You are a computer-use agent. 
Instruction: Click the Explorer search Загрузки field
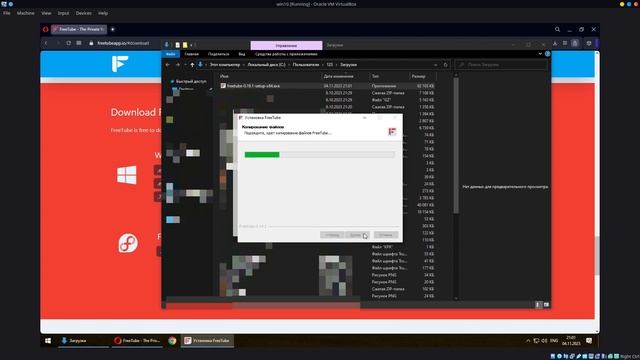(x=501, y=65)
